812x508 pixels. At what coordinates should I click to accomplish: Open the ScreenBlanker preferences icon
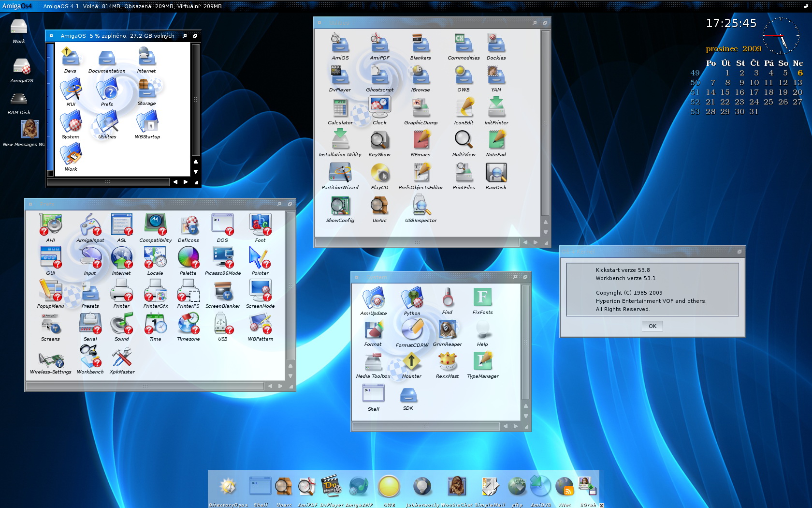click(222, 291)
